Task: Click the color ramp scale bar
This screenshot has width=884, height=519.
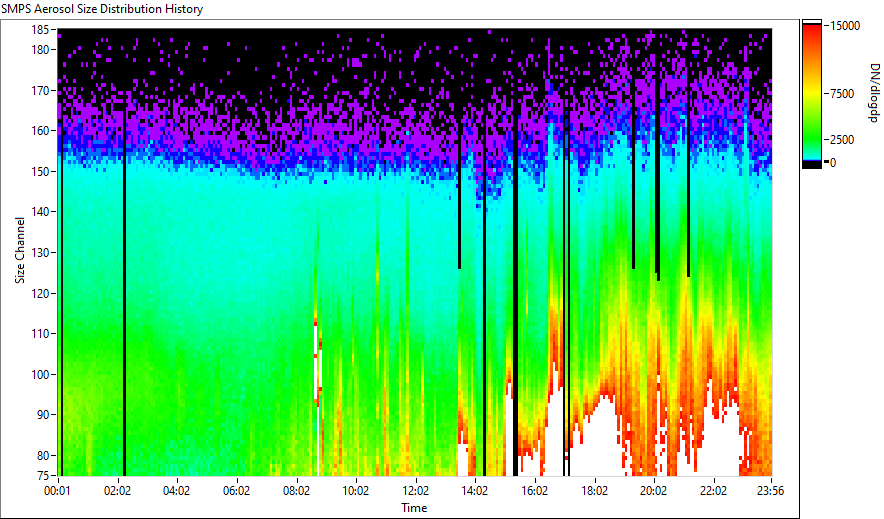Action: (x=812, y=94)
